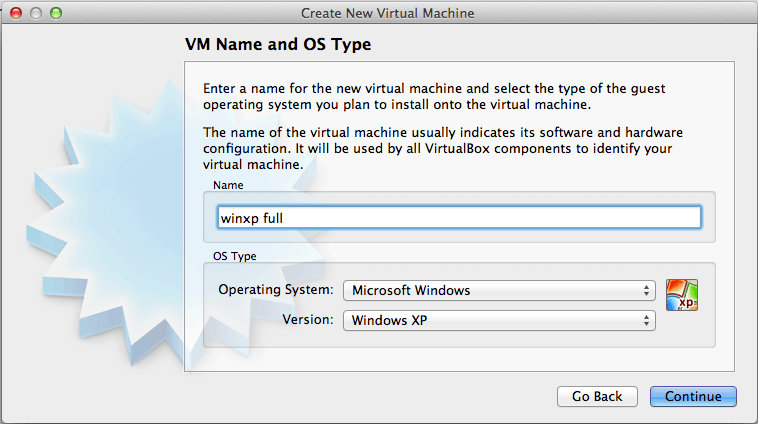The height and width of the screenshot is (424, 758).
Task: Click the Create New Virtual Machine title
Action: point(388,13)
